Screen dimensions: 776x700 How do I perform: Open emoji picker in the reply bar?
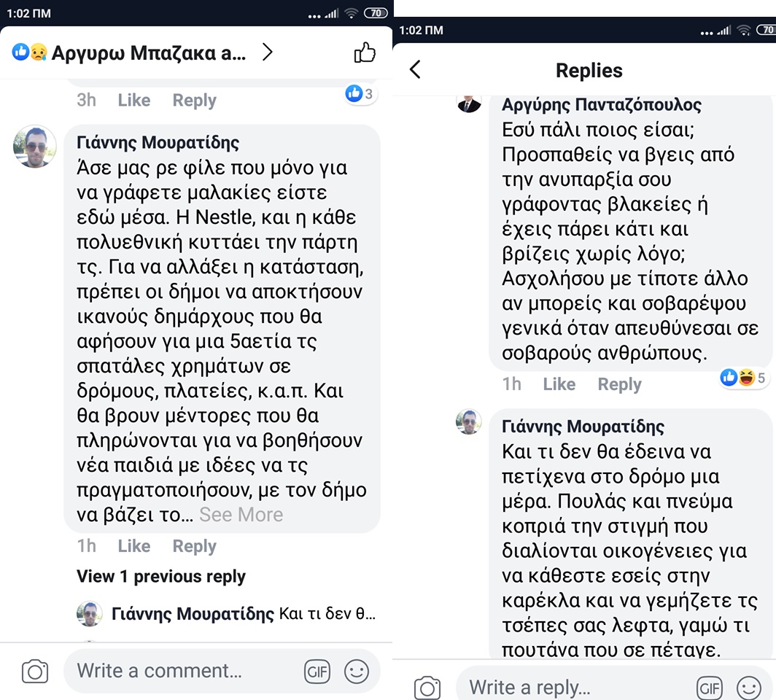[749, 688]
